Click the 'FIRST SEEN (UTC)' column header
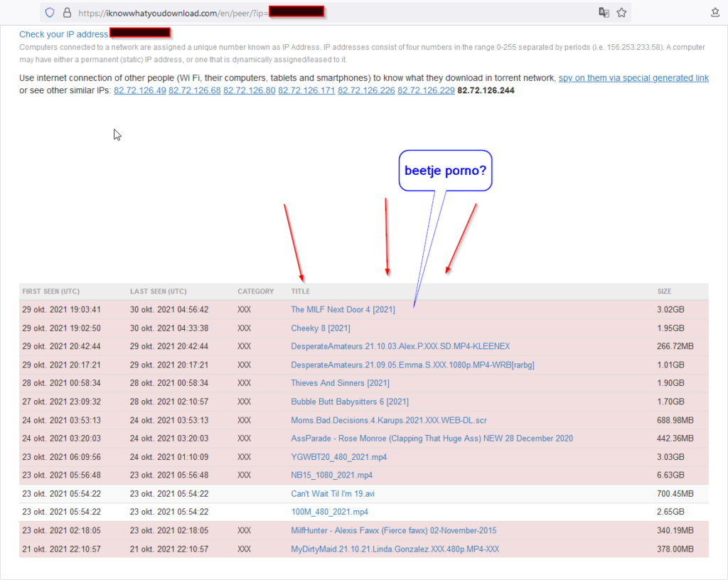This screenshot has width=728, height=580. [x=50, y=291]
